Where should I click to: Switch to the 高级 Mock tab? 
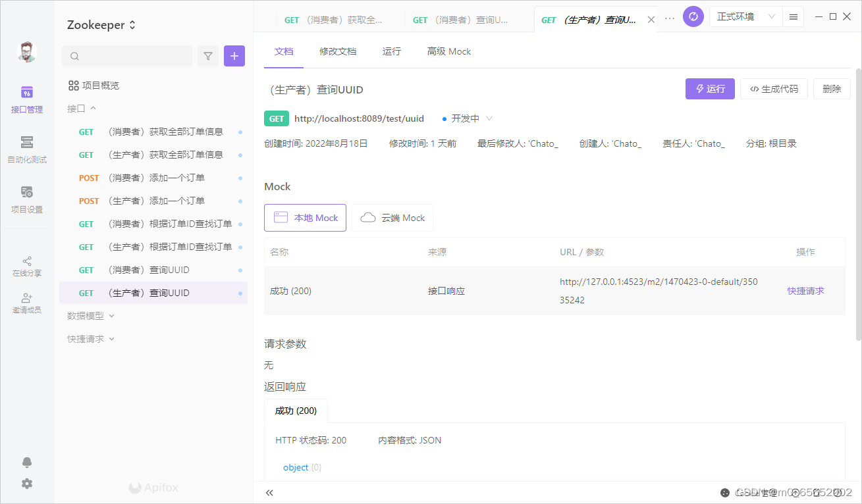(x=449, y=51)
